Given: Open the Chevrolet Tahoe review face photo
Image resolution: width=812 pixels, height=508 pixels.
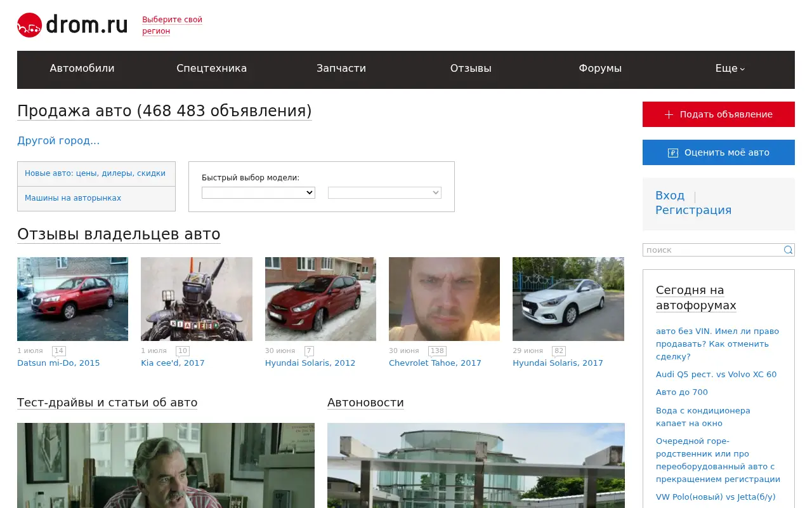Looking at the screenshot, I should (x=444, y=299).
